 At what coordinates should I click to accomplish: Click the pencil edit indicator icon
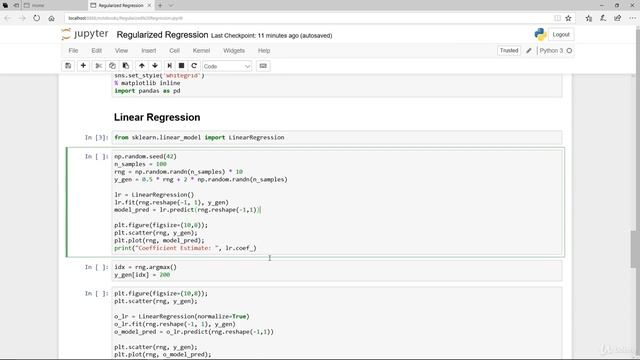tap(529, 51)
